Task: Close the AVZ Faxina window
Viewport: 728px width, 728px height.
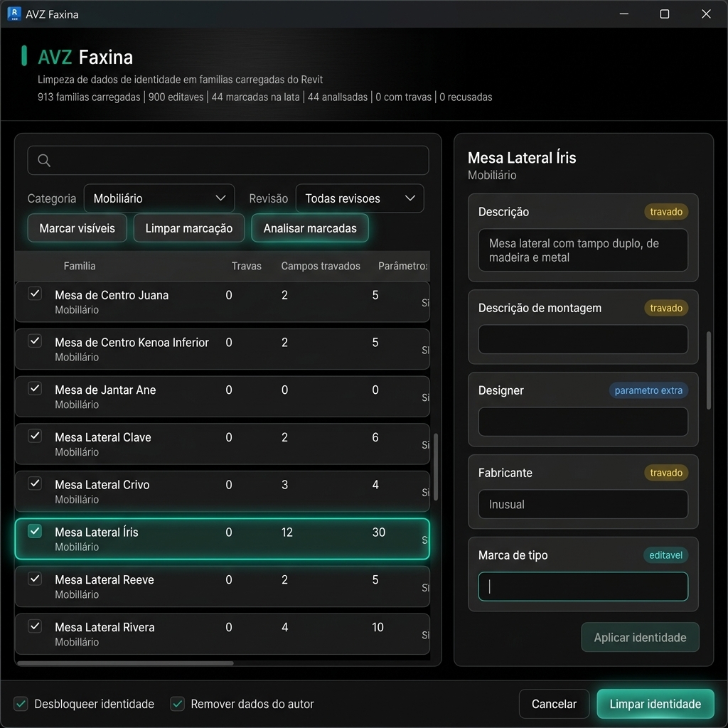Action: (706, 14)
